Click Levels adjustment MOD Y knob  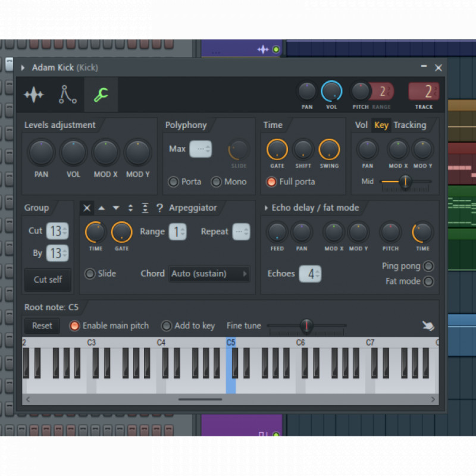pos(138,152)
